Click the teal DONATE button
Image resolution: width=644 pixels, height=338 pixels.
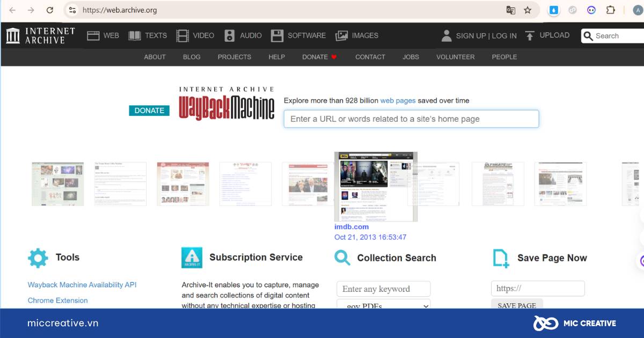[149, 111]
